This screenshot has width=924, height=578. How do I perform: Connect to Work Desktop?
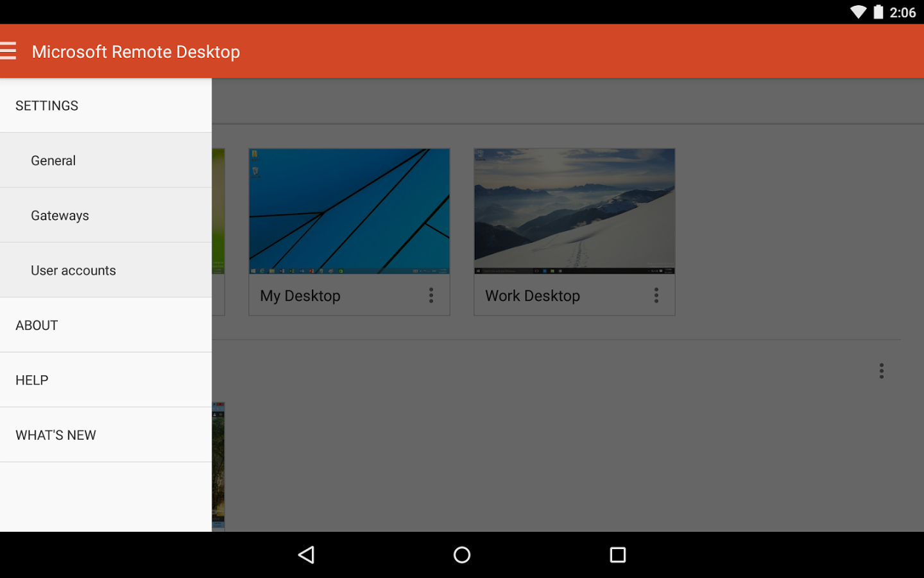click(x=574, y=211)
